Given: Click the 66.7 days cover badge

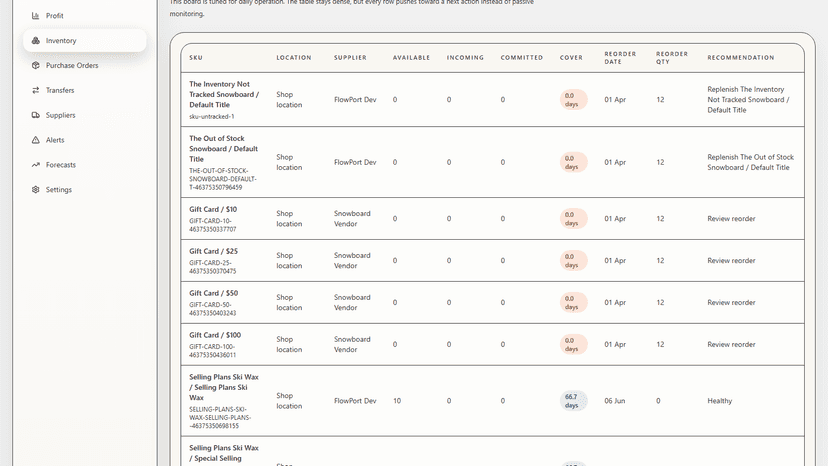Looking at the screenshot, I should click(573, 401).
